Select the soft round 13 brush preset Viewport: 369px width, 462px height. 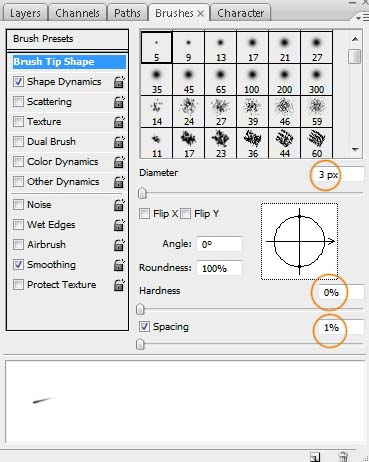(x=220, y=47)
